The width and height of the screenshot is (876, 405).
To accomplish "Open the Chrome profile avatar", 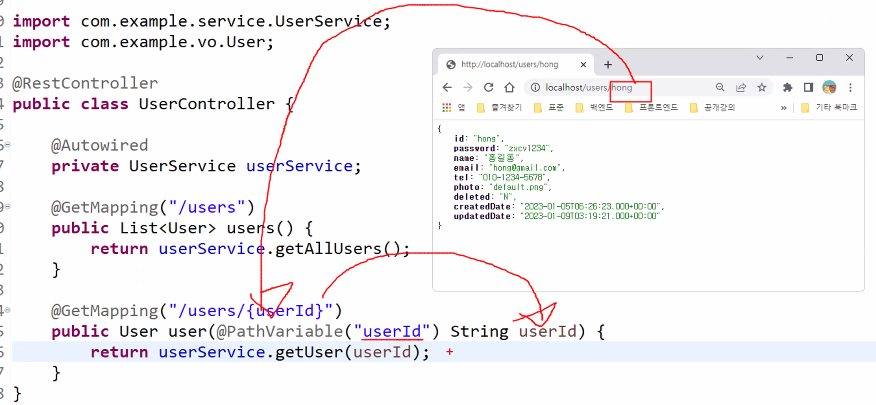I will (829, 88).
